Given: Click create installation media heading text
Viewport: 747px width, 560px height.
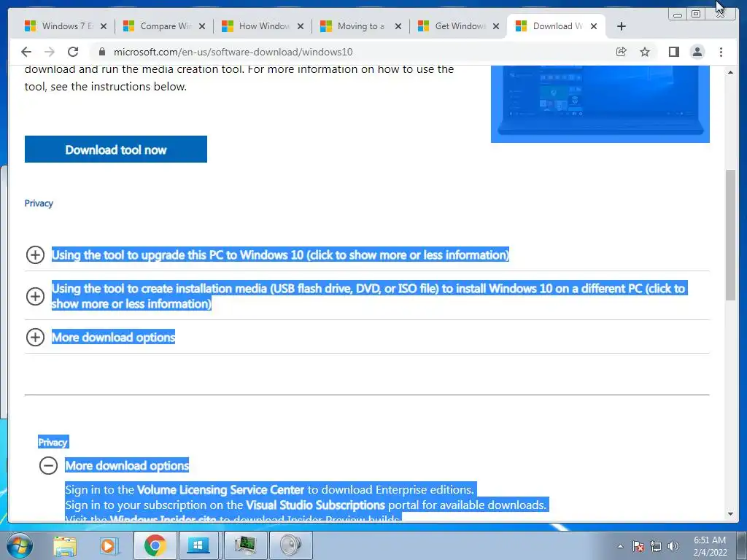Looking at the screenshot, I should point(369,296).
